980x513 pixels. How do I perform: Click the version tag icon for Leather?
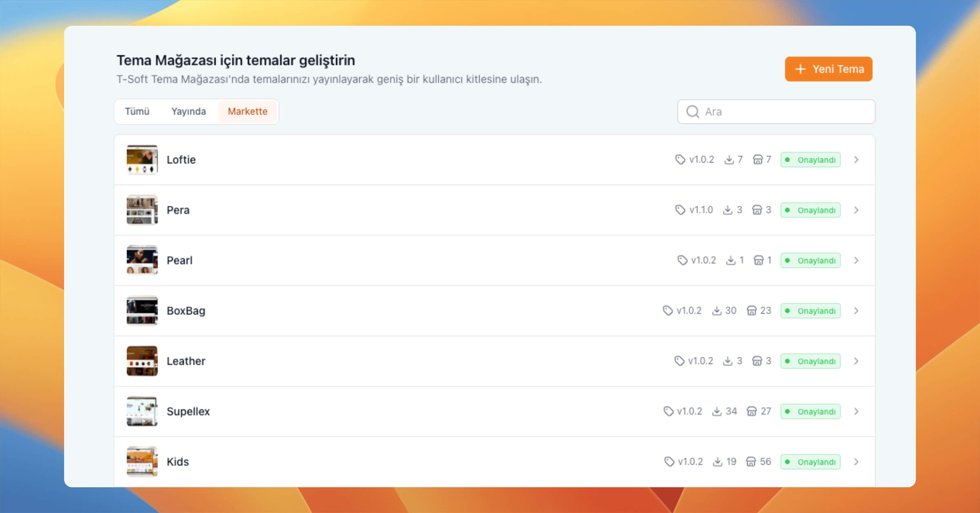pyautogui.click(x=679, y=361)
